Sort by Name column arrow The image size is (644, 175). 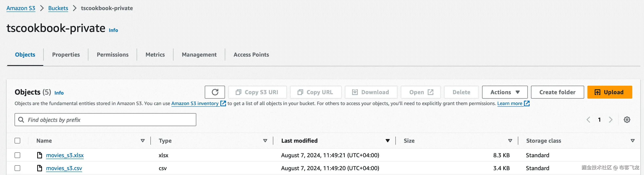pyautogui.click(x=143, y=141)
